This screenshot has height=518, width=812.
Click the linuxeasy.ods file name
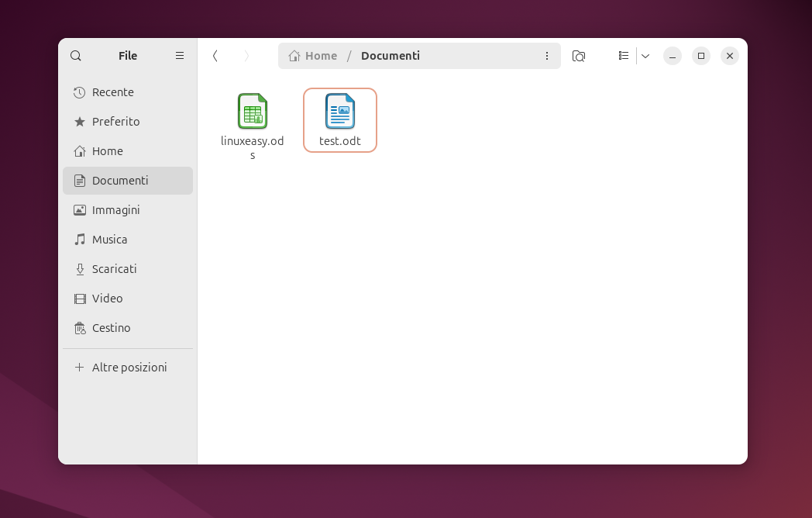252,147
